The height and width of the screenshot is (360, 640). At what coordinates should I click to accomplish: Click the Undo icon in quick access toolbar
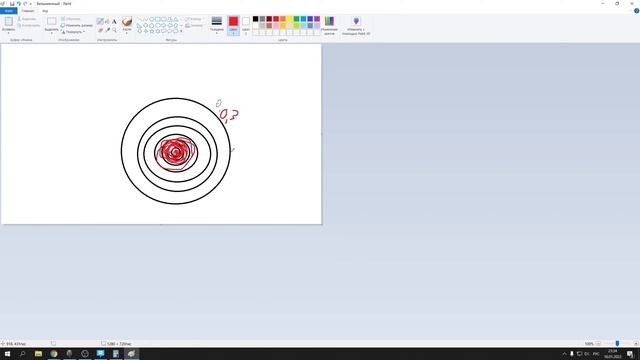coord(19,4)
